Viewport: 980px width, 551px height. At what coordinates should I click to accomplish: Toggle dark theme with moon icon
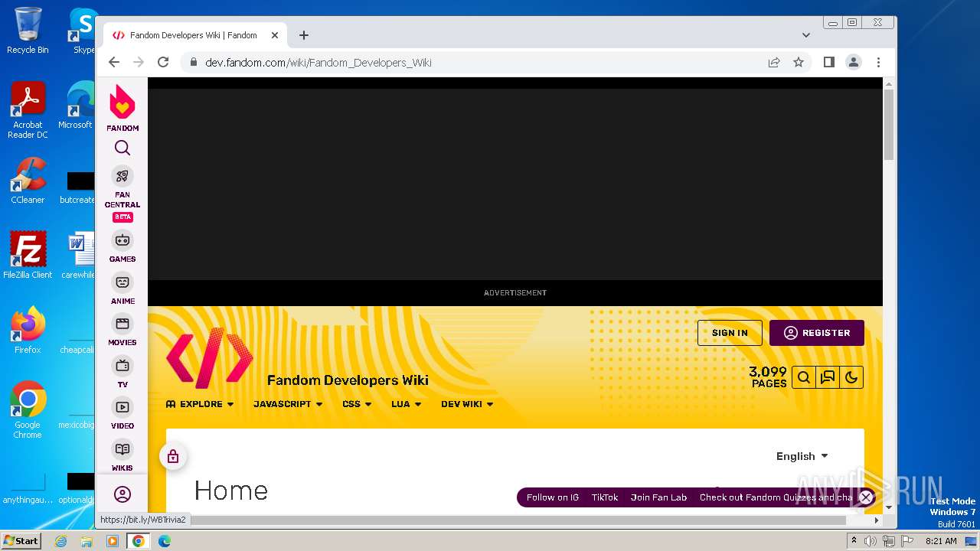click(x=851, y=377)
